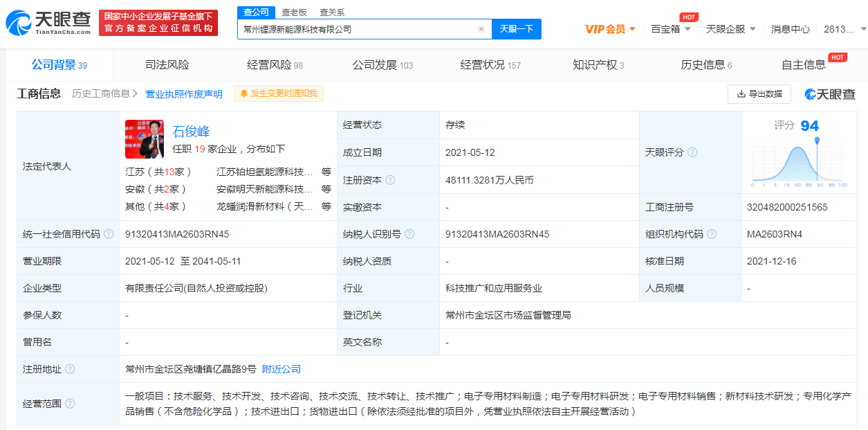Click the help icon next to 组织机构代码
The width and height of the screenshot is (868, 430).
[x=712, y=234]
